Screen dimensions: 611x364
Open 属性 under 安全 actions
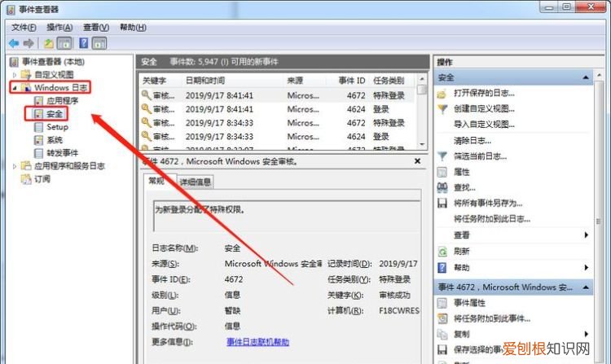(x=461, y=172)
